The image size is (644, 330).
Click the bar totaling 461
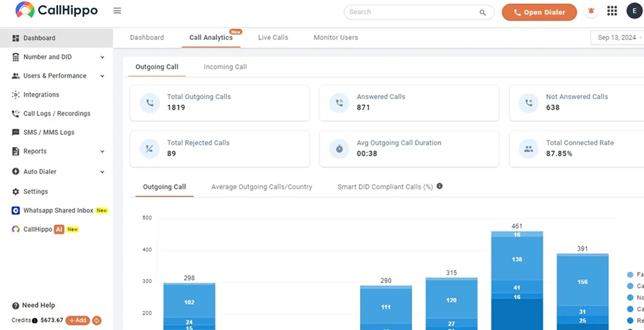(517, 280)
